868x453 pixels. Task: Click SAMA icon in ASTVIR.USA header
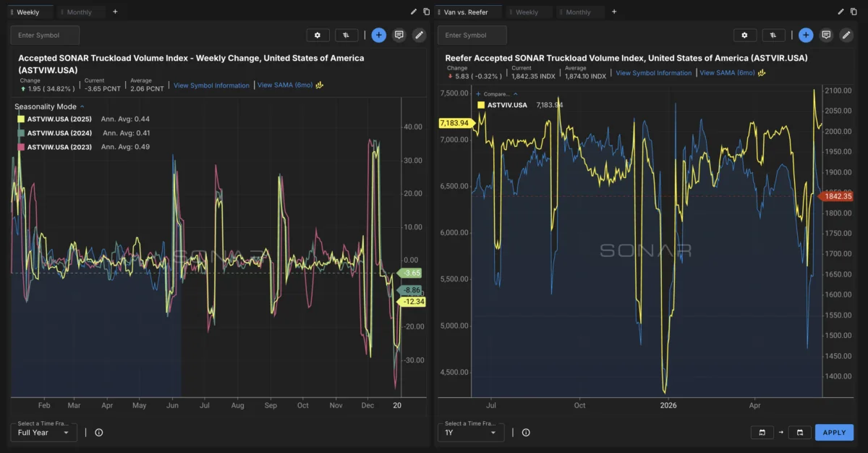coord(762,72)
